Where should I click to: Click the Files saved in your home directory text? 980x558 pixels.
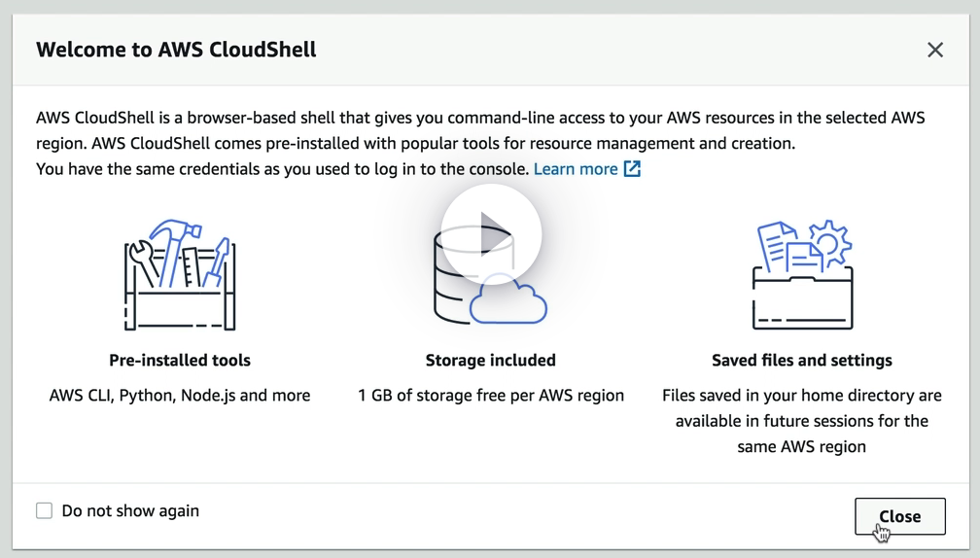click(802, 396)
